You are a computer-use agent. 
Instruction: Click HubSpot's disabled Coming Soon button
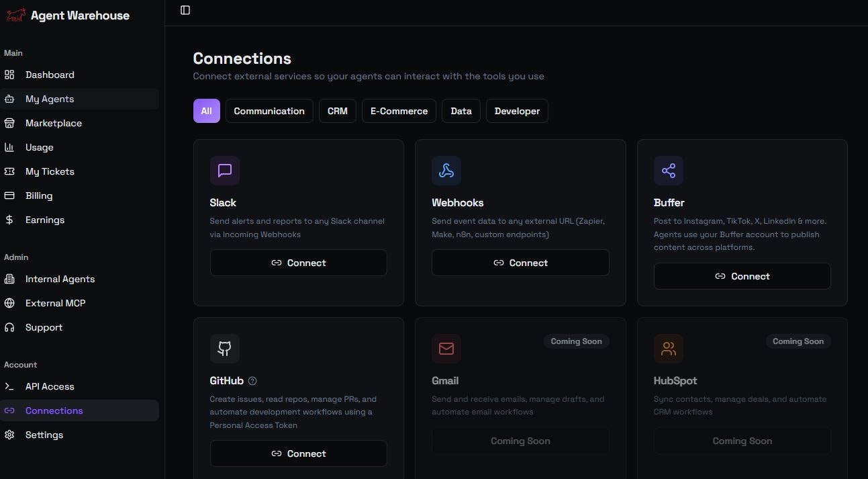tap(742, 441)
